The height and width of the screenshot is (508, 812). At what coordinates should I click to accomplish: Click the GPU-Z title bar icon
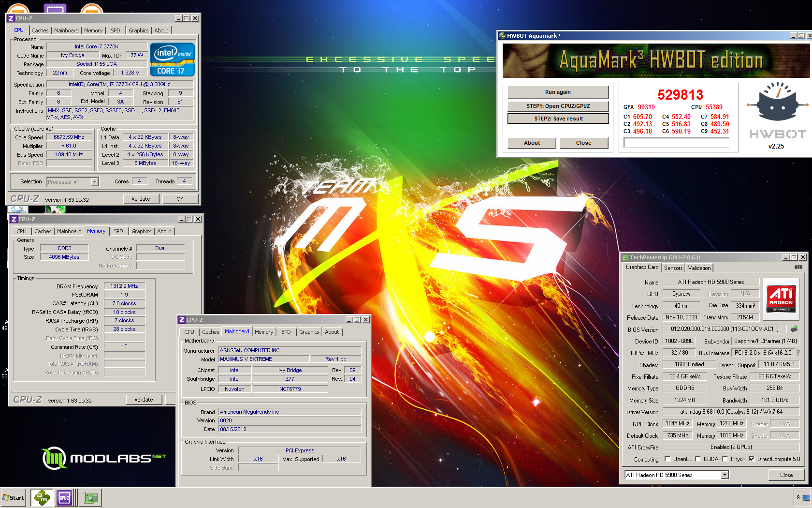point(625,257)
